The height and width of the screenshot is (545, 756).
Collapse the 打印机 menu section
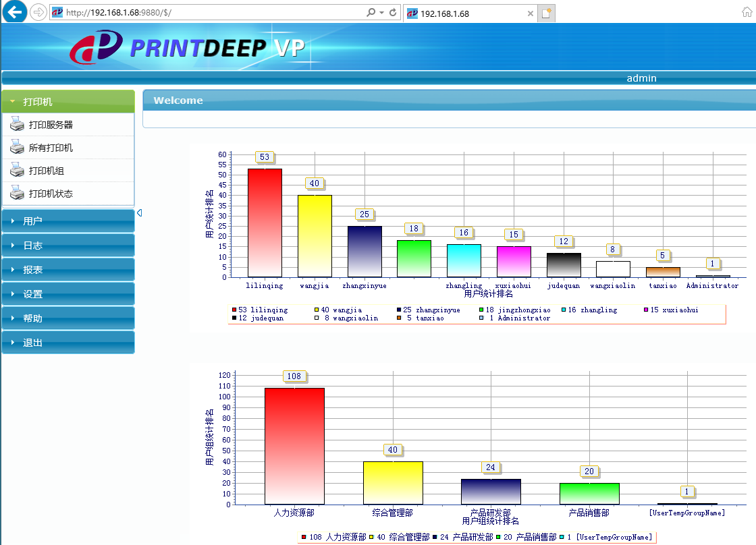click(68, 101)
